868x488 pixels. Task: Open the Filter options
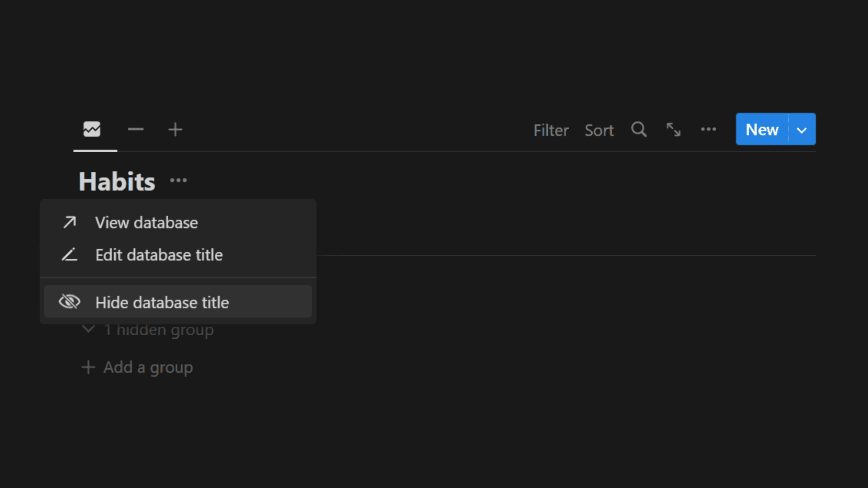point(551,130)
